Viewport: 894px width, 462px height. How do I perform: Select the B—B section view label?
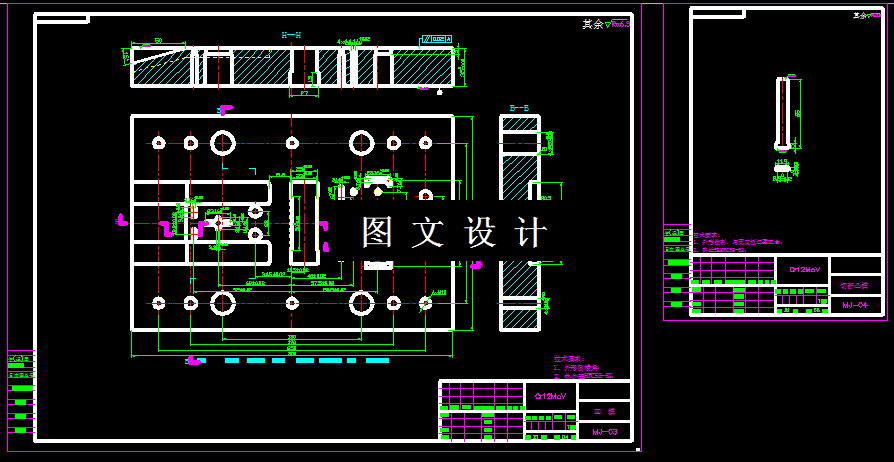[x=519, y=108]
